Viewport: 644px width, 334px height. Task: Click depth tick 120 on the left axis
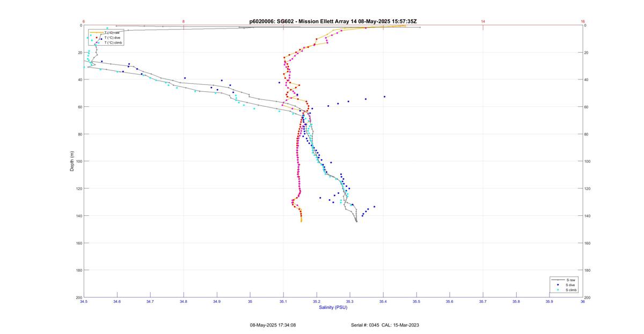pyautogui.click(x=78, y=188)
